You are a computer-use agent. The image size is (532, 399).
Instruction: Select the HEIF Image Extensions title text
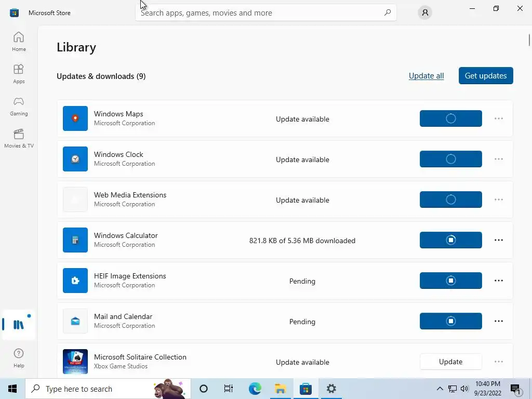pos(130,276)
